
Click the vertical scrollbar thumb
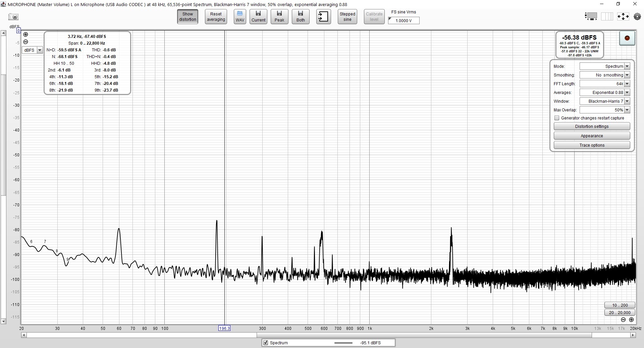(3, 135)
